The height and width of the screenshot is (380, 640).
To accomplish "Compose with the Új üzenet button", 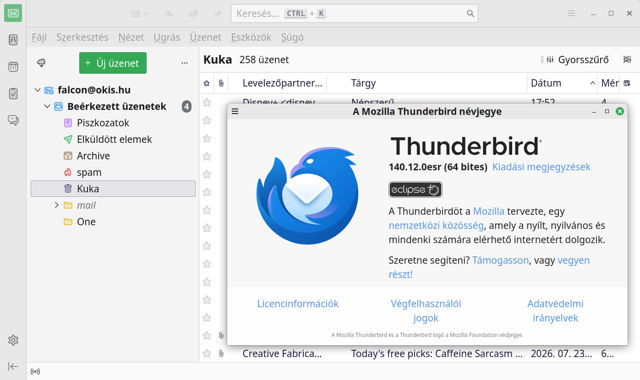I will pos(113,63).
